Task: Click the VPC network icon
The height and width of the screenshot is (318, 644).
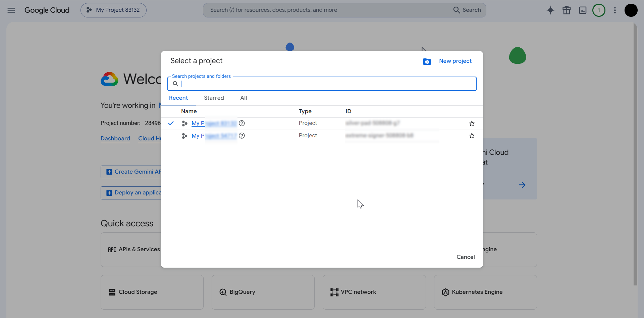Action: tap(334, 292)
